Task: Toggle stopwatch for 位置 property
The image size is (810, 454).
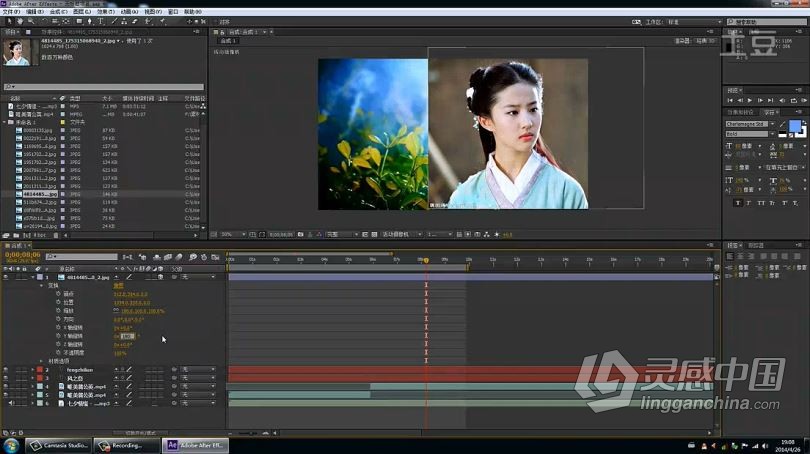Action: [58, 302]
